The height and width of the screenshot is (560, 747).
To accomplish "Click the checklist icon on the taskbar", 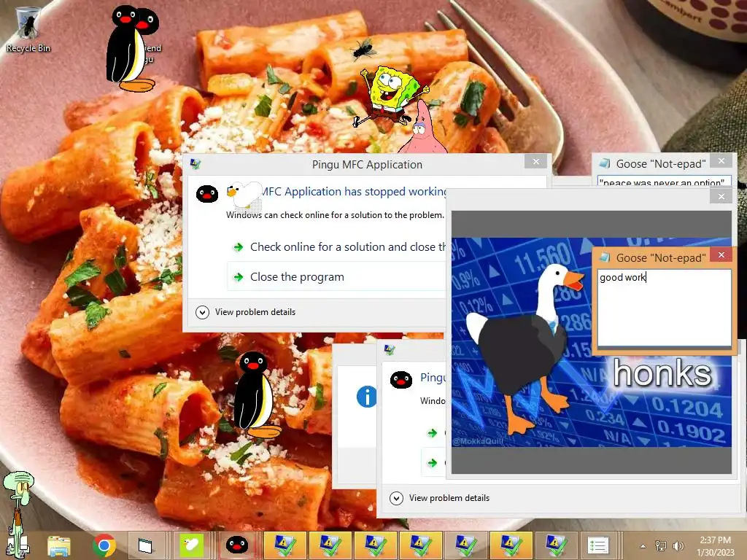I will (x=598, y=545).
